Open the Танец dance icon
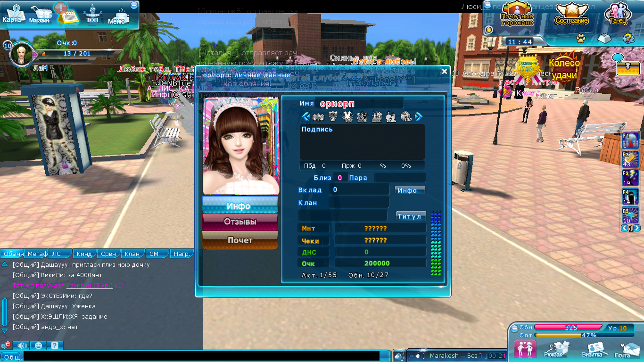This screenshot has width=644, height=362. [x=618, y=14]
